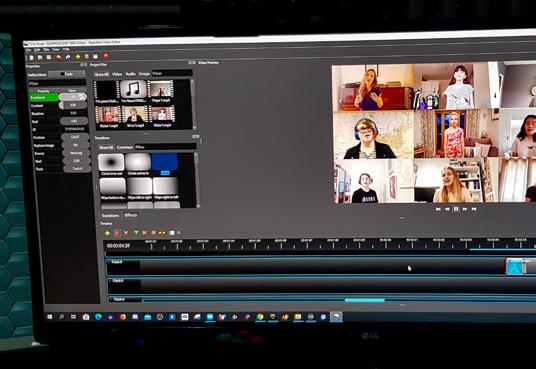The height and width of the screenshot is (369, 536).
Task: Switch to the Effects tab
Action: (x=131, y=215)
